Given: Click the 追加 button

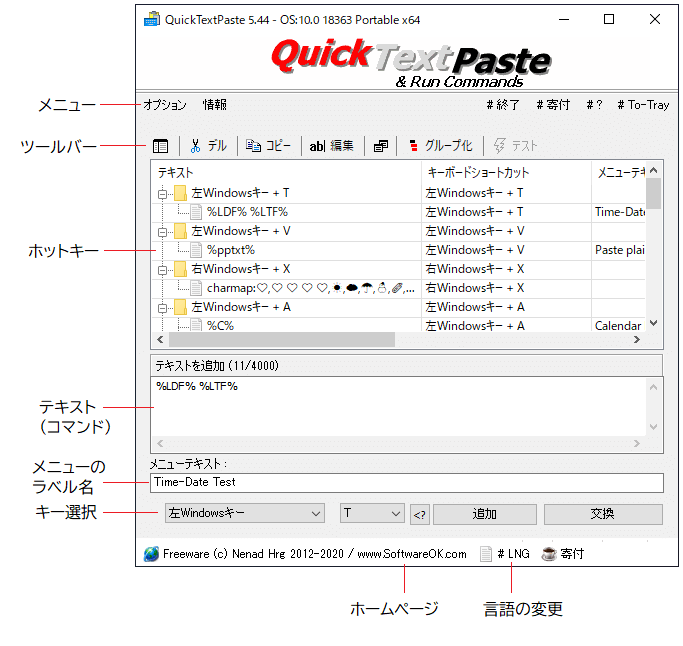Looking at the screenshot, I should [x=485, y=514].
